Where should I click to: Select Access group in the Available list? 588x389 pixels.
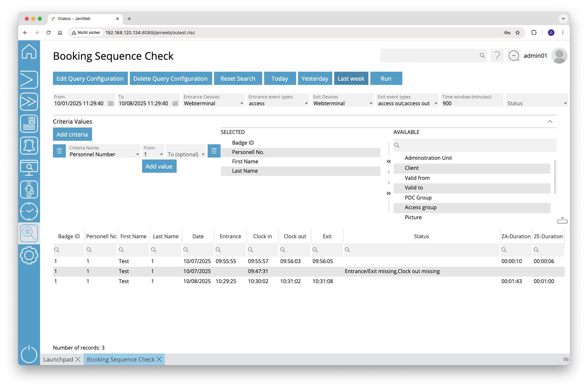tap(420, 208)
